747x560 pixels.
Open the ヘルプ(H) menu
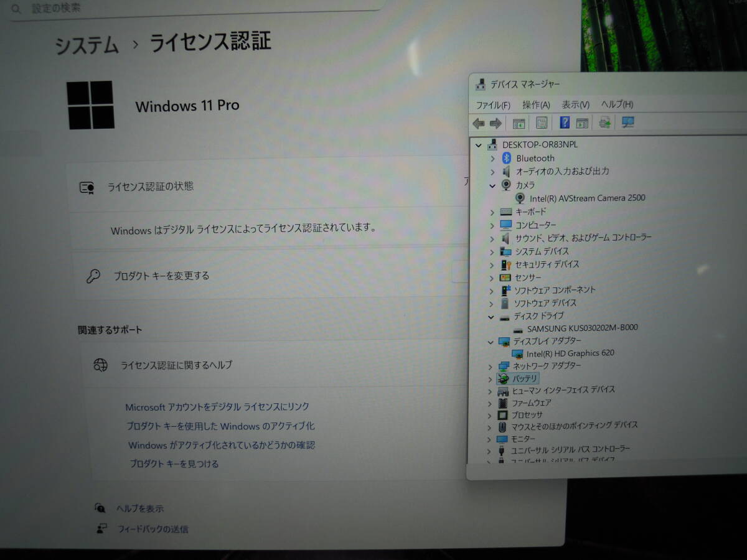coord(617,104)
